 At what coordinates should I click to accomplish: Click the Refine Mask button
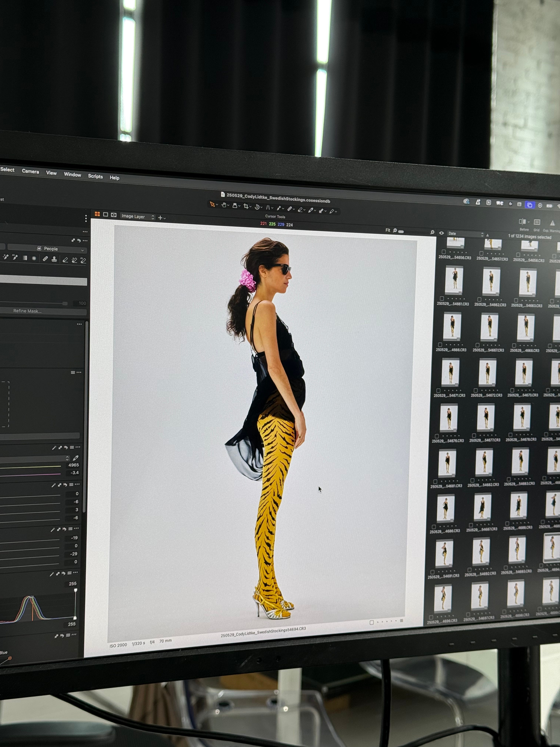click(28, 311)
